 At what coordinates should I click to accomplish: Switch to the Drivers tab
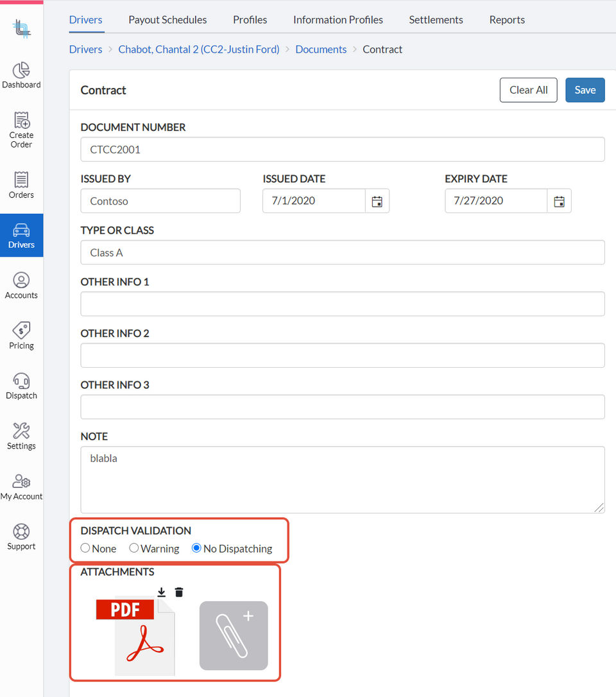tap(86, 20)
